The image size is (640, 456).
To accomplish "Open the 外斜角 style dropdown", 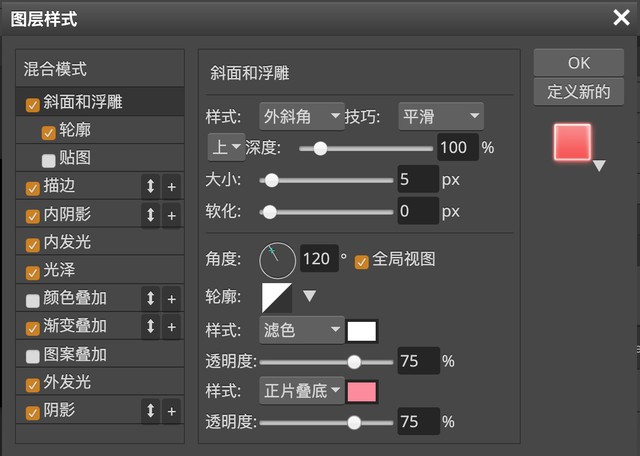I will tap(301, 117).
